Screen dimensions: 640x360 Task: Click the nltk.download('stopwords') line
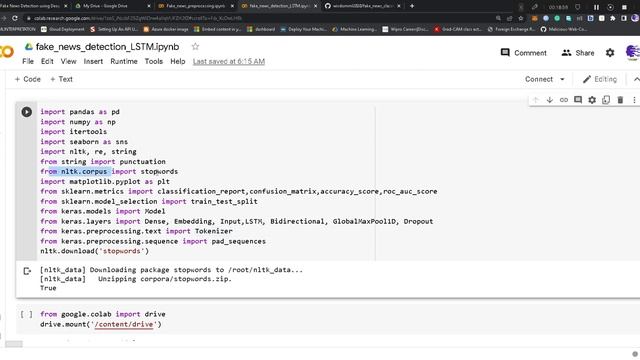(94, 251)
